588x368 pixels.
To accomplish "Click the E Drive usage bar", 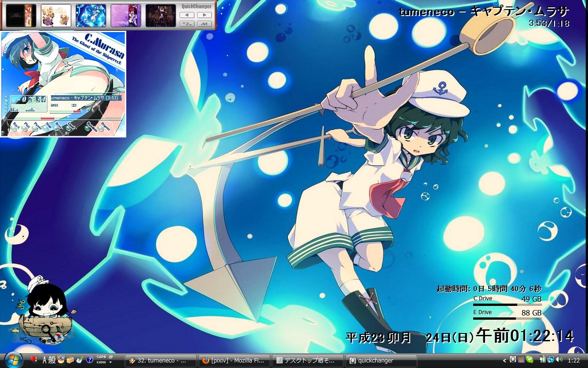I will 508,318.
